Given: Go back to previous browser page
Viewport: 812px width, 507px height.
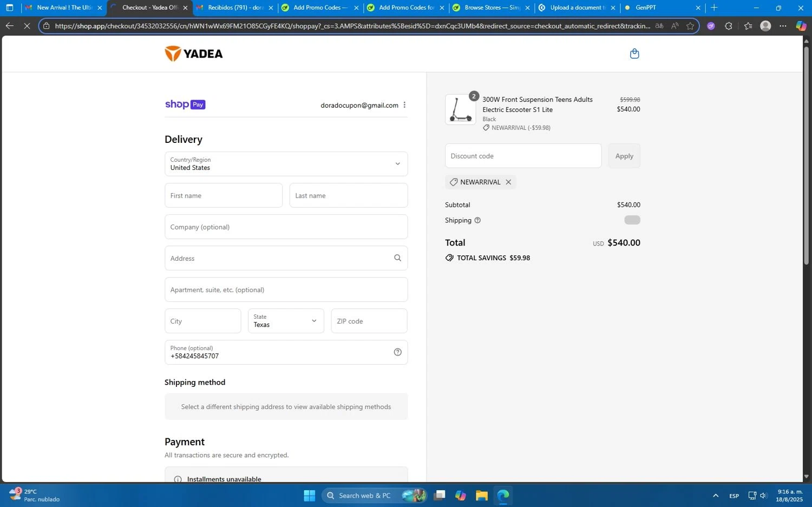Looking at the screenshot, I should pyautogui.click(x=9, y=26).
